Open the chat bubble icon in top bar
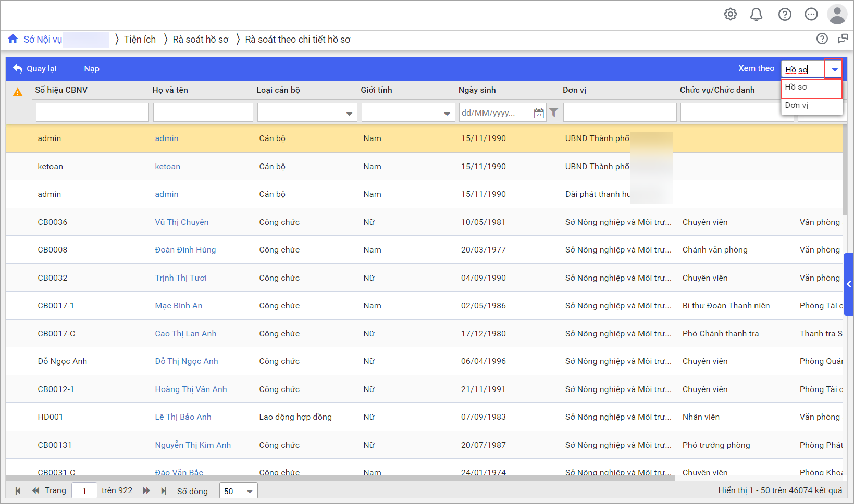The width and height of the screenshot is (854, 504). 811,15
